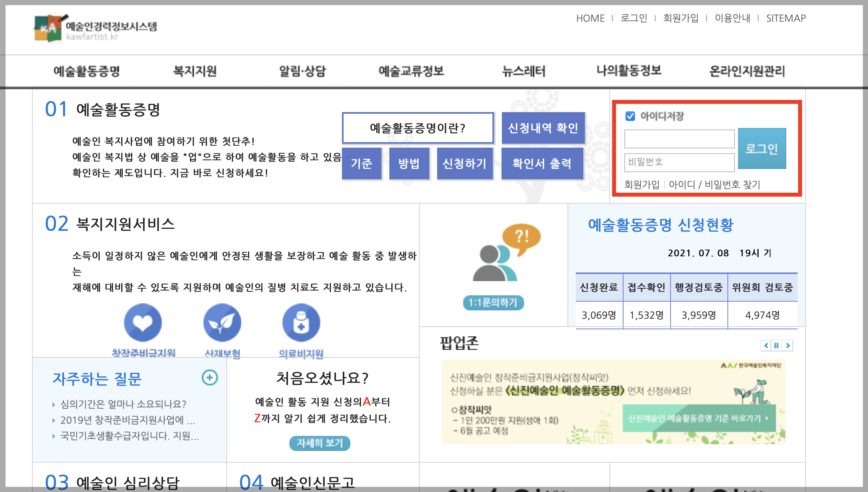Uncheck the 아이디저장 checkbox
Screen dimensions: 868x492
[x=630, y=116]
